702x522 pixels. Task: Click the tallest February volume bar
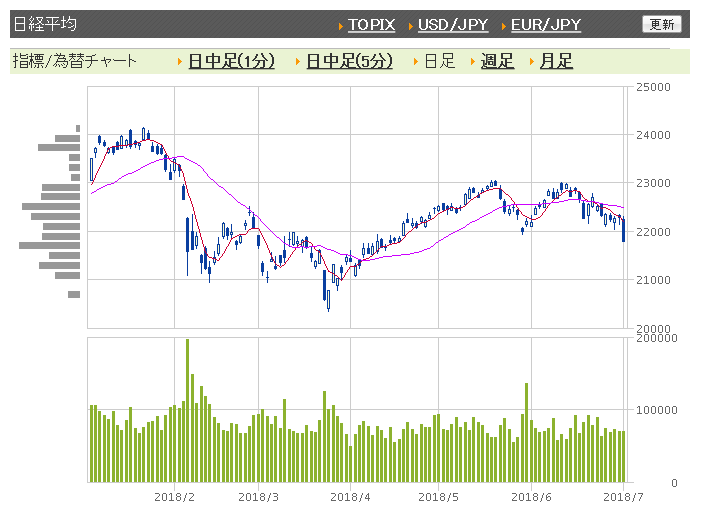click(x=188, y=411)
